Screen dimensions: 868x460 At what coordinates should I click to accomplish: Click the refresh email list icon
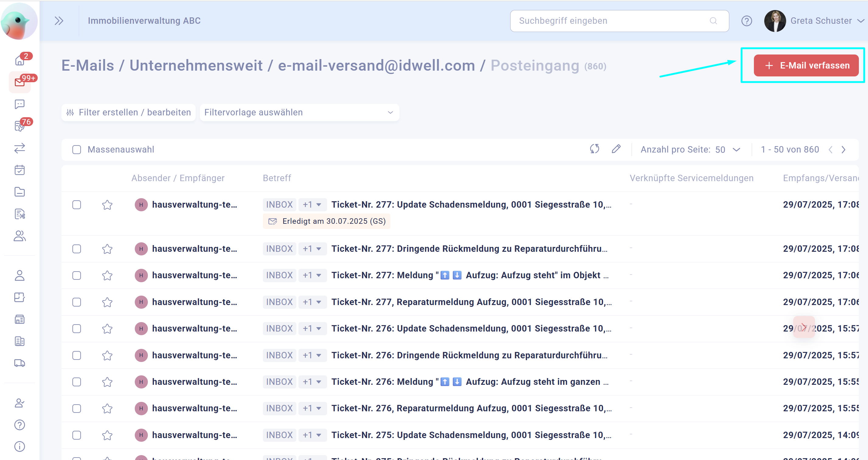(x=594, y=149)
